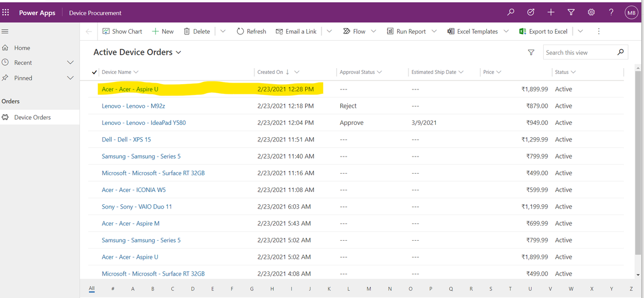This screenshot has width=644, height=298.
Task: Refresh the device orders grid
Action: click(251, 32)
